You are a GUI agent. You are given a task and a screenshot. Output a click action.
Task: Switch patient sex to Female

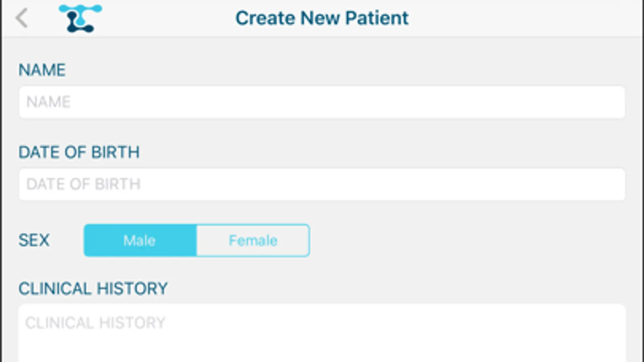point(253,241)
